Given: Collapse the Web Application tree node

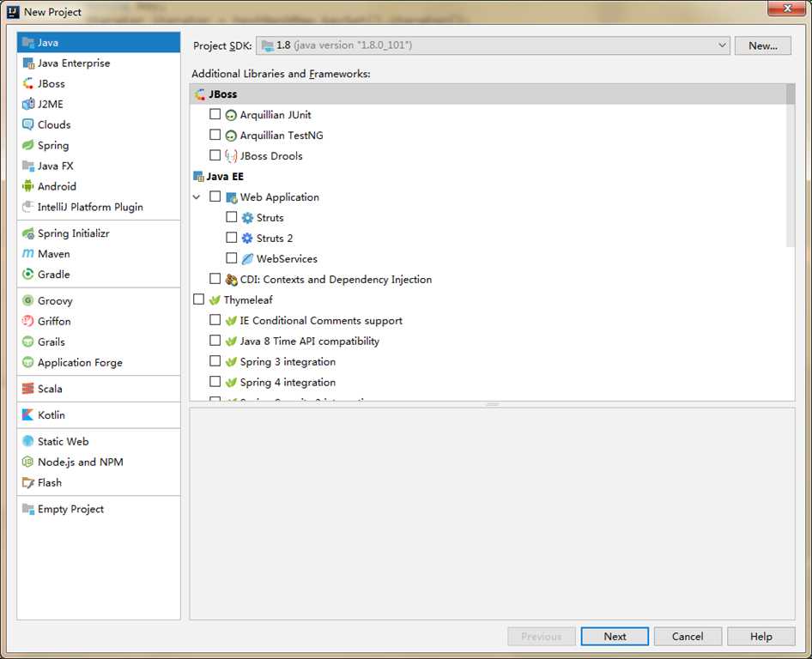Looking at the screenshot, I should click(x=197, y=197).
